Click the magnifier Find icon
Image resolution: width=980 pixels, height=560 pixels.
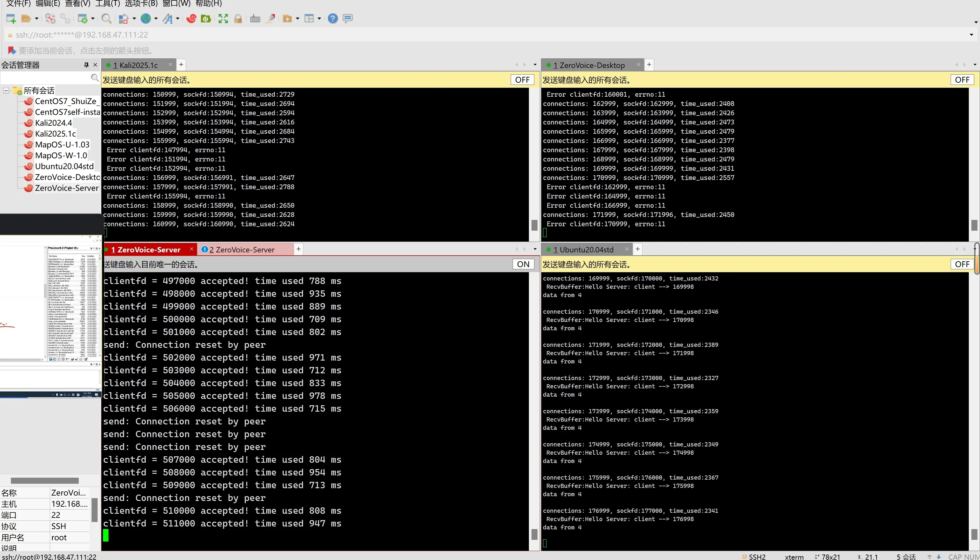click(x=107, y=19)
